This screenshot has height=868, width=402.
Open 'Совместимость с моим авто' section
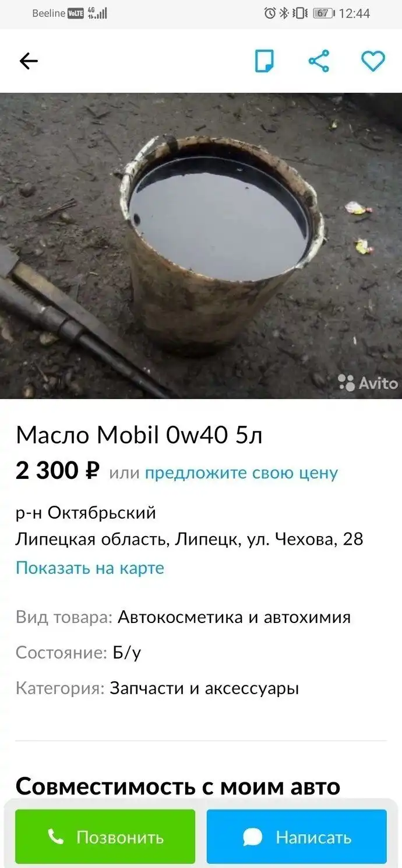(x=178, y=786)
